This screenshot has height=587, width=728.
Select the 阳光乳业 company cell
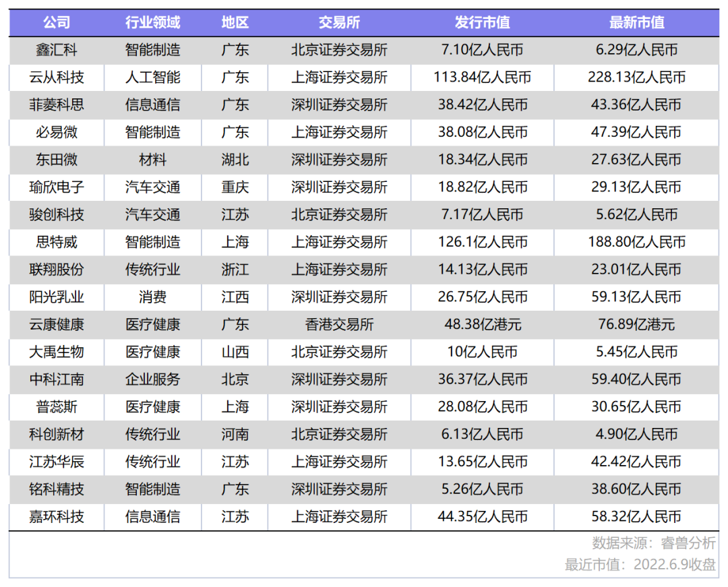click(x=57, y=297)
